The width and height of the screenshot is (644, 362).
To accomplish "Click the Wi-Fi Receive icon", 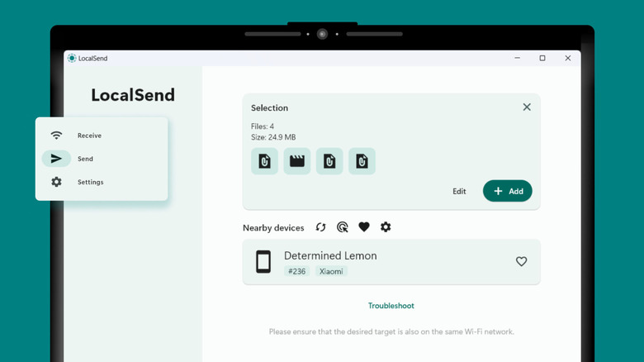I will (x=56, y=136).
